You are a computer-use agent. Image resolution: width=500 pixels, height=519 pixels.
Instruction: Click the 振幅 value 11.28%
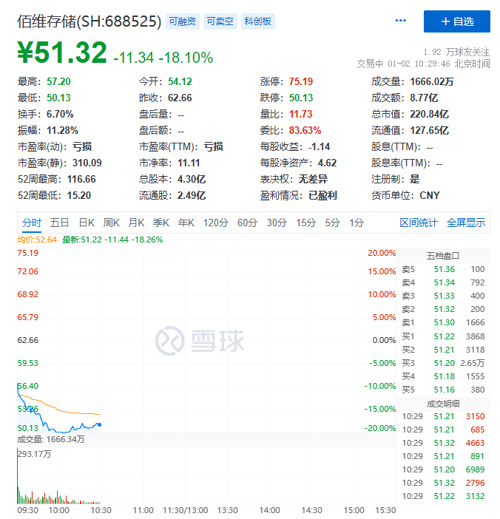coord(62,130)
